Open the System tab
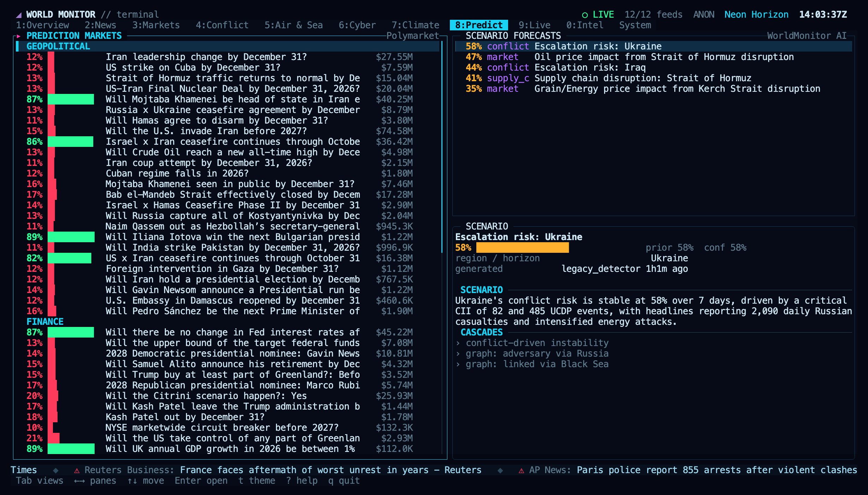Image resolution: width=868 pixels, height=495 pixels. point(635,25)
